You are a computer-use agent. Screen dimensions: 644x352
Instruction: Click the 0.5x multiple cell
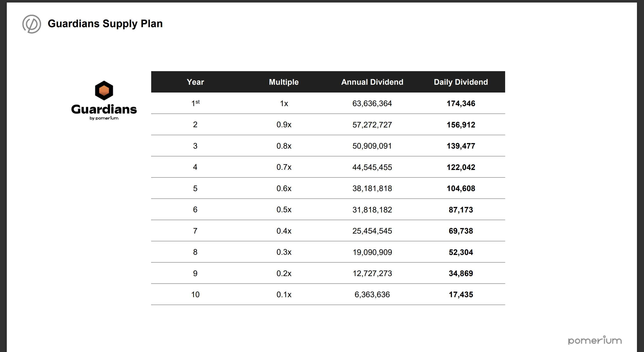[284, 210]
